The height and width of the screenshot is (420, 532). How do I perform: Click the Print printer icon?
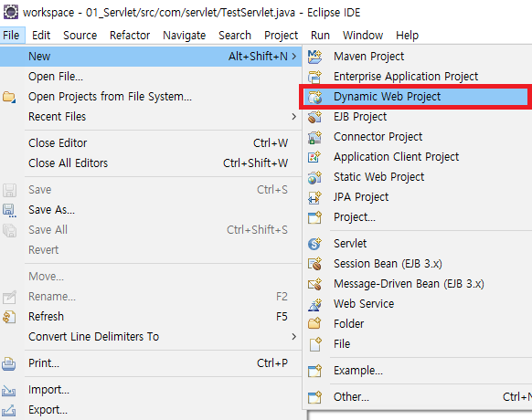[9, 363]
